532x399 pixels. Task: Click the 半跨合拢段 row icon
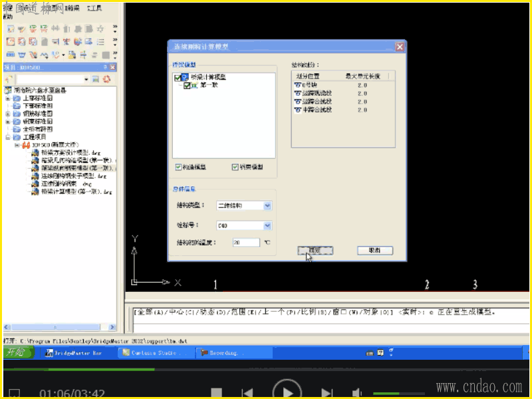pyautogui.click(x=297, y=110)
